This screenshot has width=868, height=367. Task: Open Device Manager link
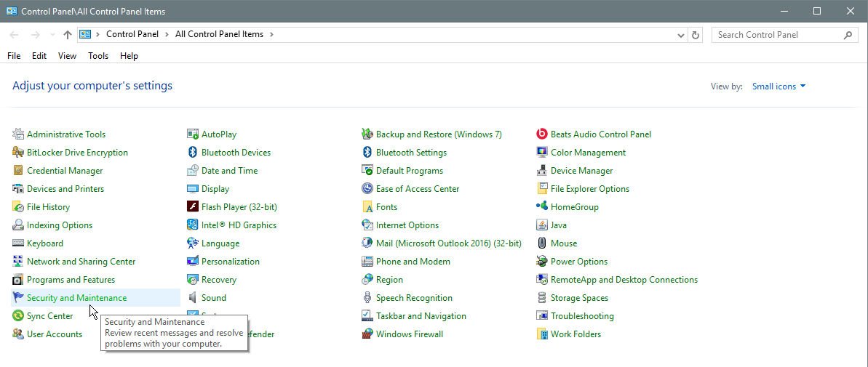[582, 171]
